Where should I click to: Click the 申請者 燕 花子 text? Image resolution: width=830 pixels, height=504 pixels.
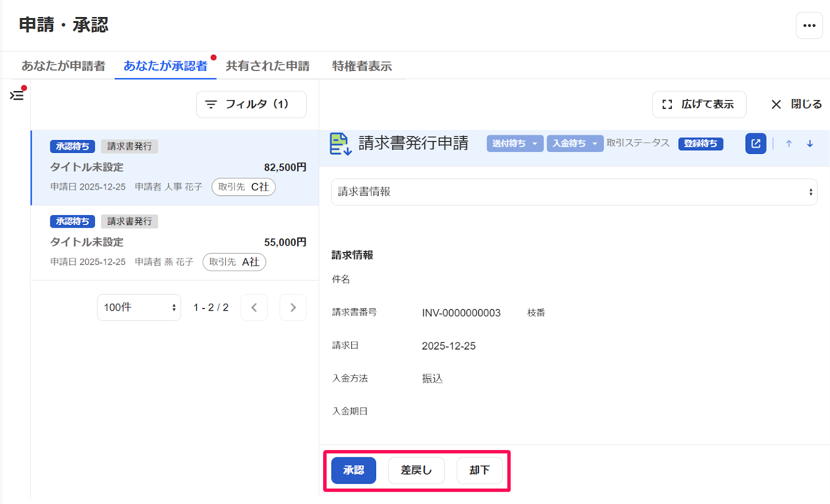pos(164,262)
